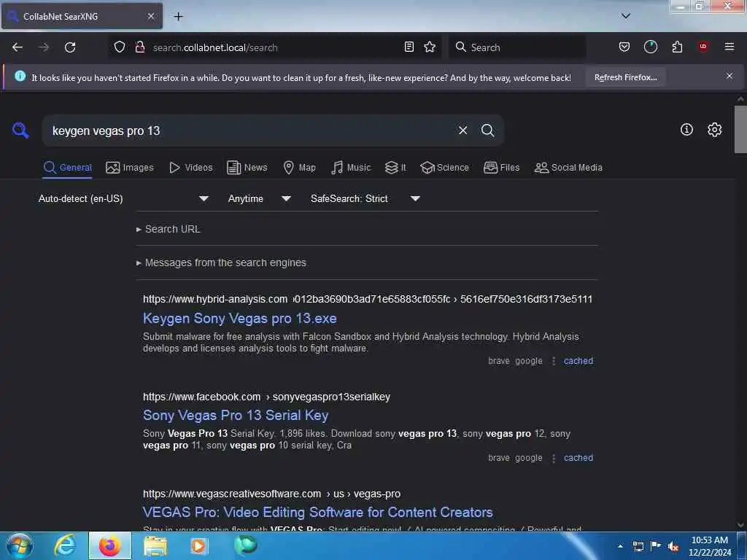Switch to the Files search tab

[501, 168]
